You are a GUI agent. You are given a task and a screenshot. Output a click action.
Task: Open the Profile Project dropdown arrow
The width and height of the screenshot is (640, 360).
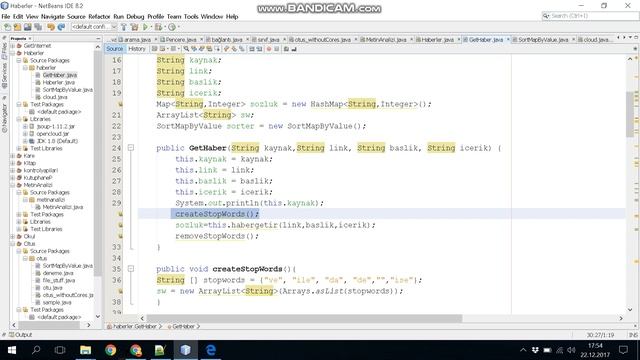(178, 27)
